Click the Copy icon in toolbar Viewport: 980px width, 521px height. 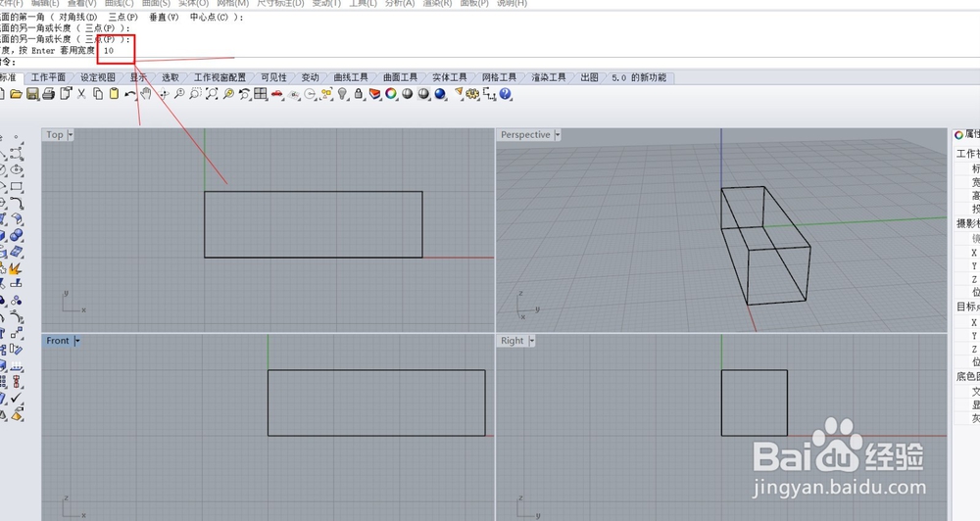coord(97,94)
